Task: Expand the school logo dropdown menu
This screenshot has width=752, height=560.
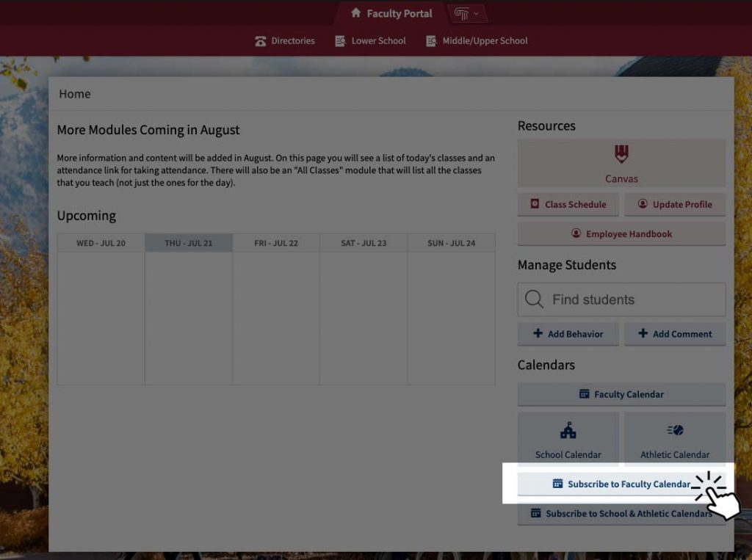Action: pos(467,13)
